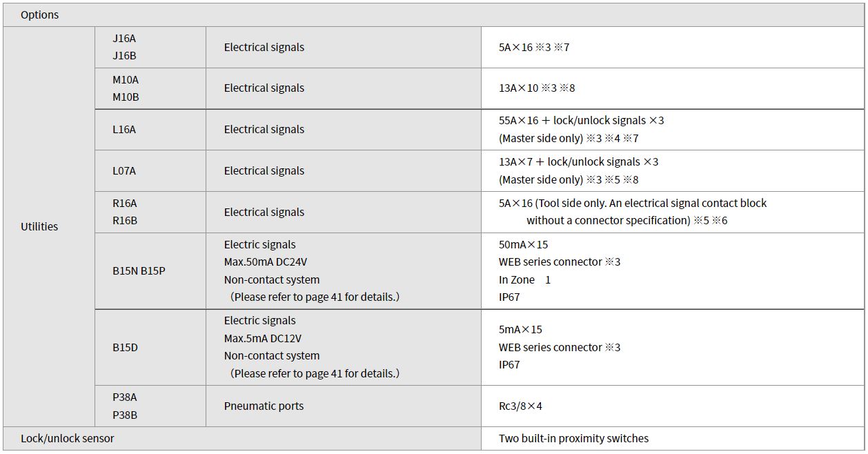Image resolution: width=868 pixels, height=454 pixels.
Task: Select the 13A×10 ※3 ※8 specification
Action: click(537, 88)
